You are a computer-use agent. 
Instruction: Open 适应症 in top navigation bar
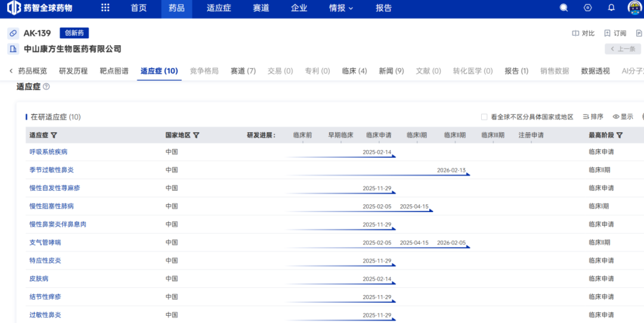coord(219,8)
